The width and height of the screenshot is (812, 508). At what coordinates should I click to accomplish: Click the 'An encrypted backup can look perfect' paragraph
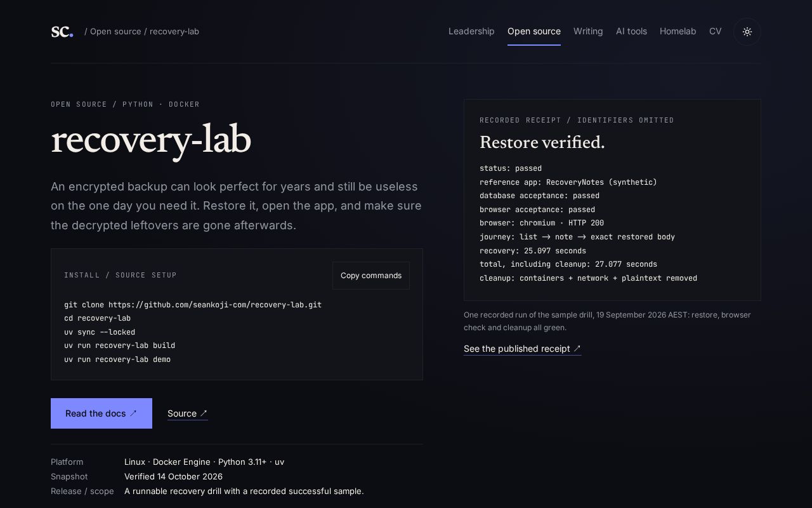coord(236,206)
